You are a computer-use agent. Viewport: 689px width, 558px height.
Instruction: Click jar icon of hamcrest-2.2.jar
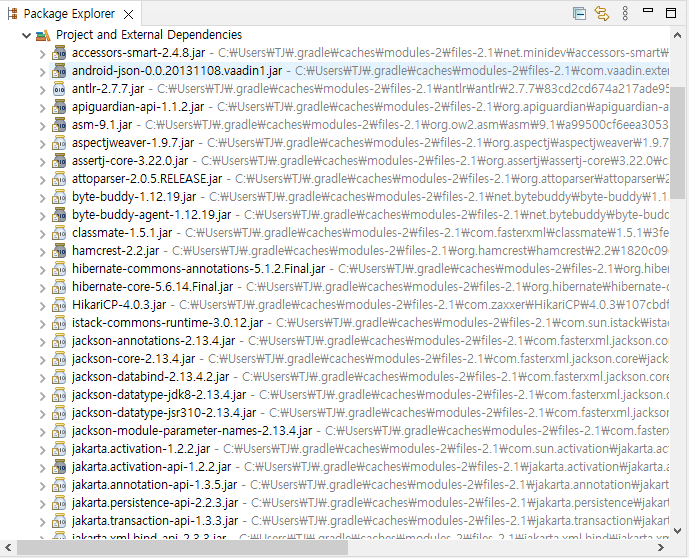pos(59,251)
